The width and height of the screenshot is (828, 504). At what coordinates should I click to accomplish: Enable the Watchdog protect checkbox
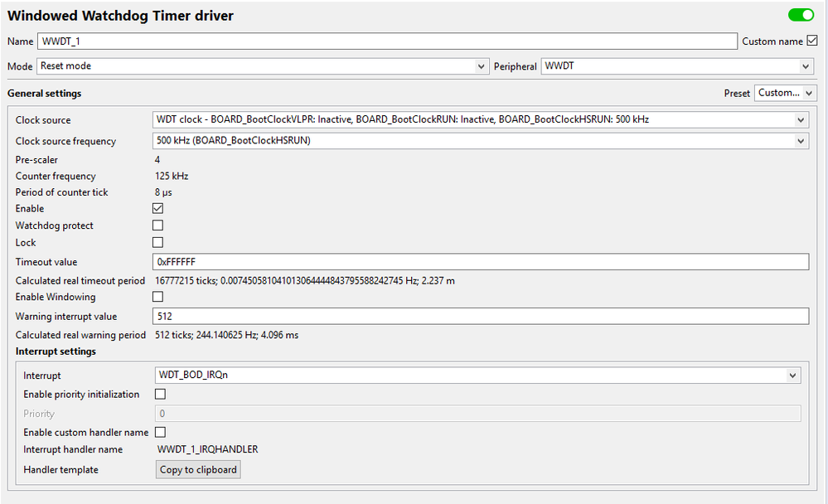tap(157, 225)
